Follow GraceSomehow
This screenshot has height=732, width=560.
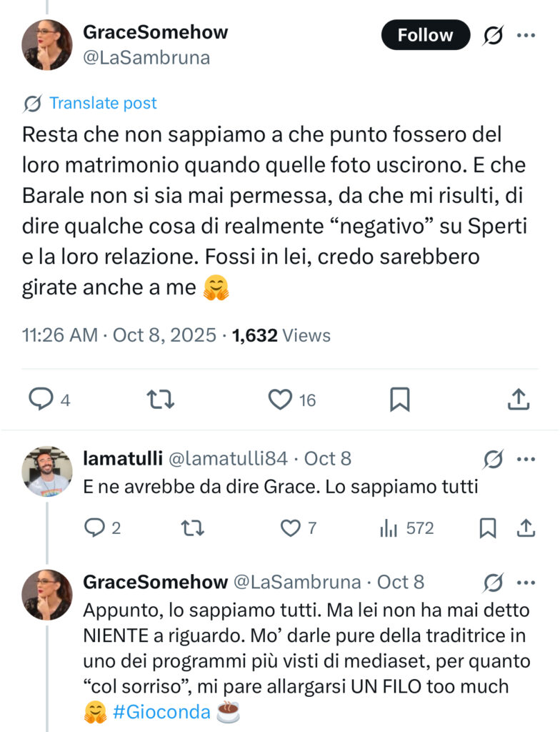tap(425, 35)
